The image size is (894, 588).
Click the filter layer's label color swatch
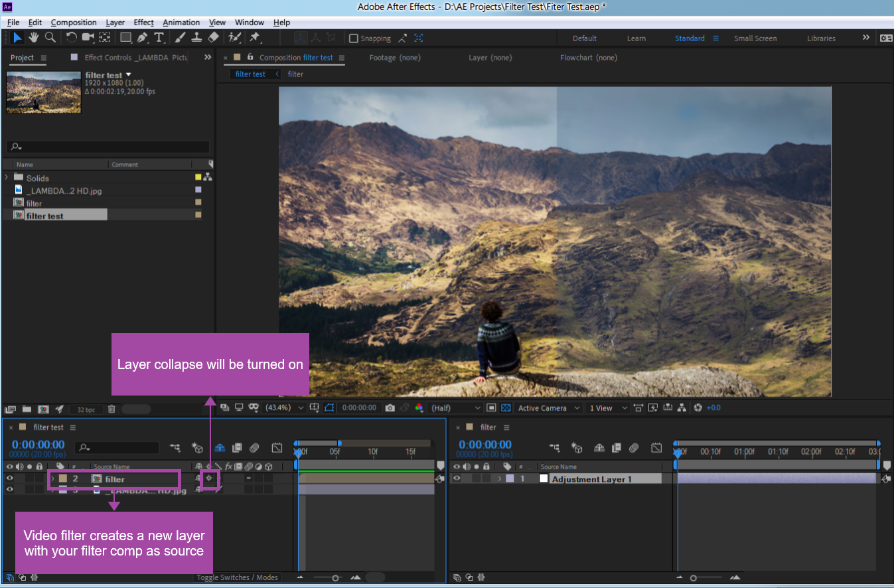coord(62,478)
